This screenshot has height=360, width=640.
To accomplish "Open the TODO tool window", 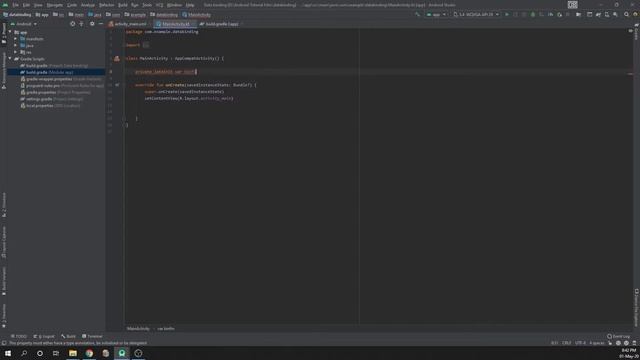I will click(x=19, y=336).
